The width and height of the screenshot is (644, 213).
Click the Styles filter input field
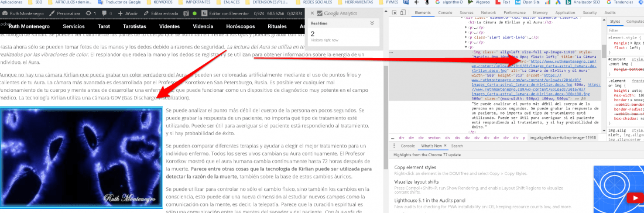625,30
